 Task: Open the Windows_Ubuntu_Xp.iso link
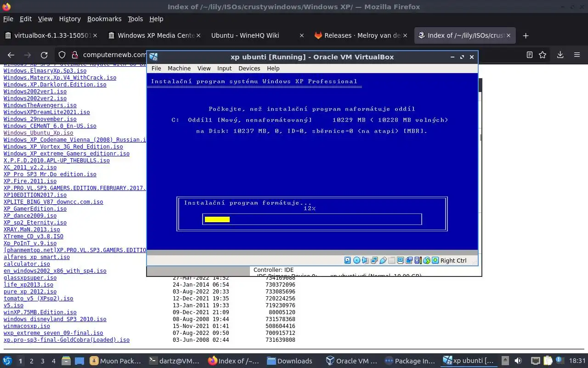38,133
